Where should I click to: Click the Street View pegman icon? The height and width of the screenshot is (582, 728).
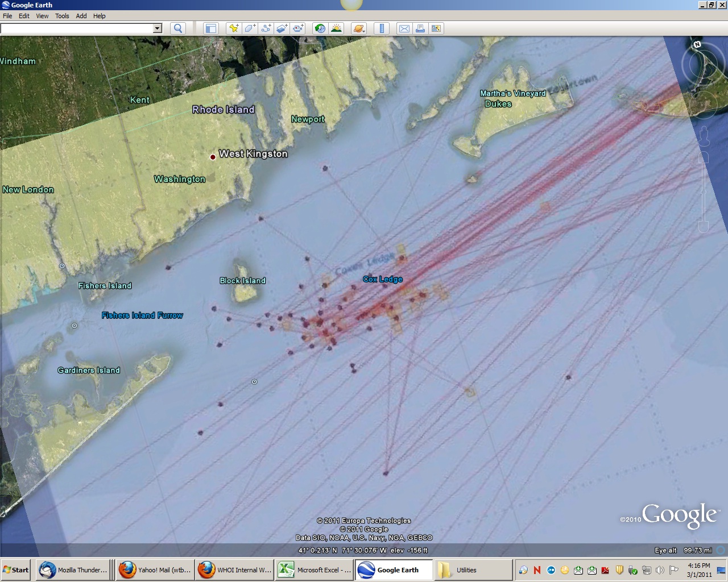pos(704,136)
